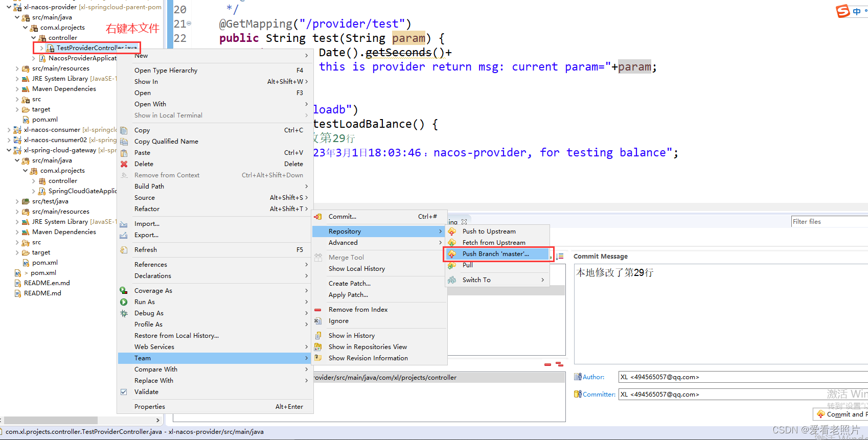The height and width of the screenshot is (440, 868).
Task: Click the Copy icon in context menu
Action: pos(124,130)
